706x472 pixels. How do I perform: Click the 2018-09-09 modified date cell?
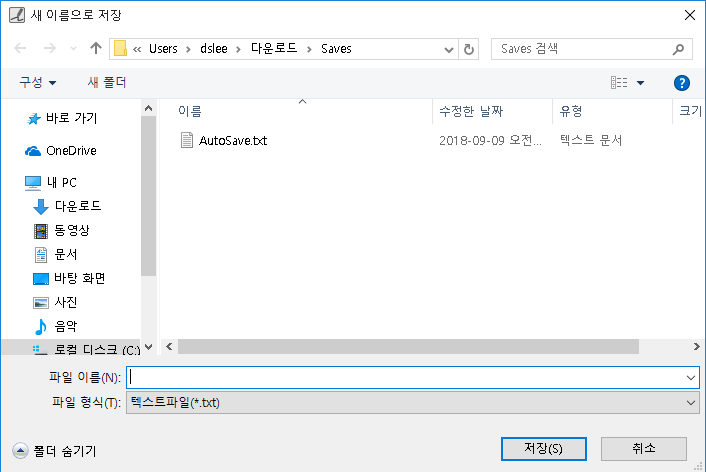click(x=490, y=141)
